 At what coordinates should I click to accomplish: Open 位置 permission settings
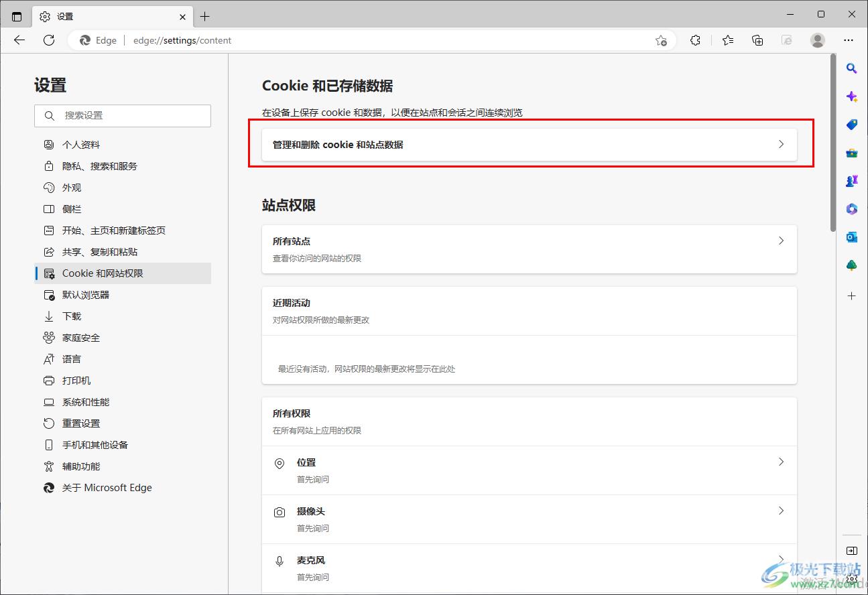[530, 470]
